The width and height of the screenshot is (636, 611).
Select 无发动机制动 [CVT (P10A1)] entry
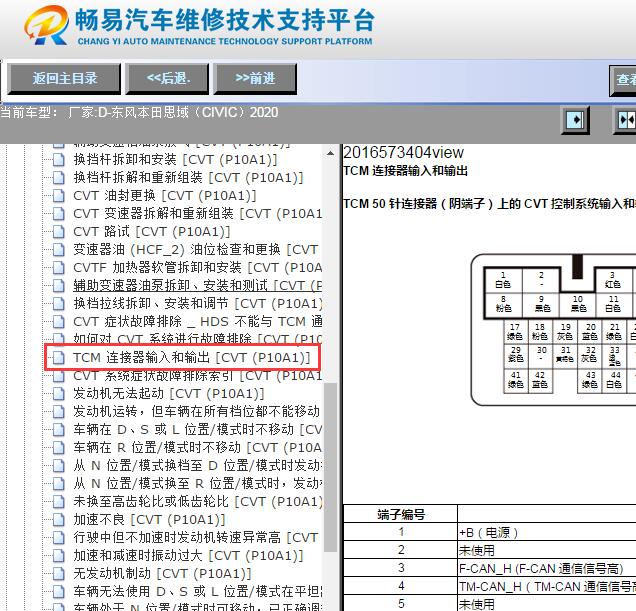click(x=162, y=574)
